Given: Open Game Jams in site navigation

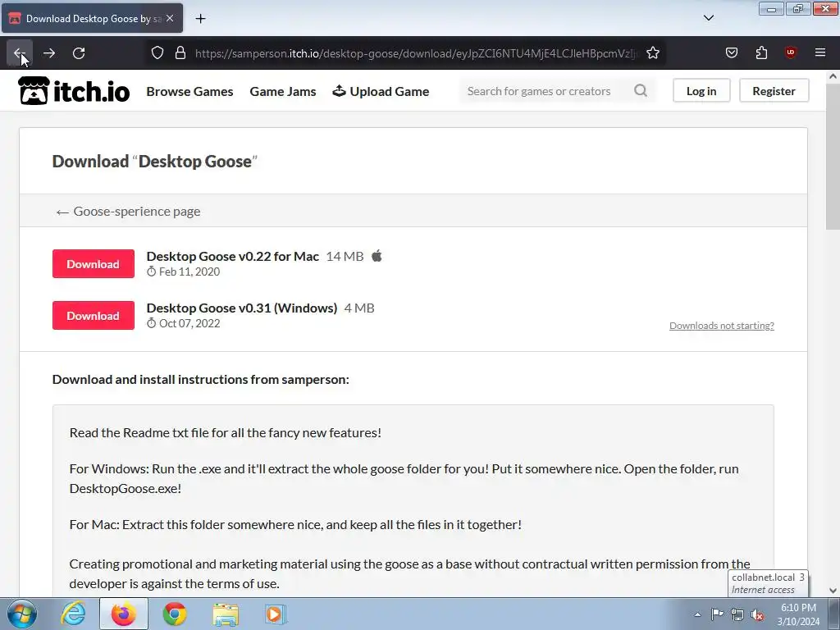Looking at the screenshot, I should 283,92.
